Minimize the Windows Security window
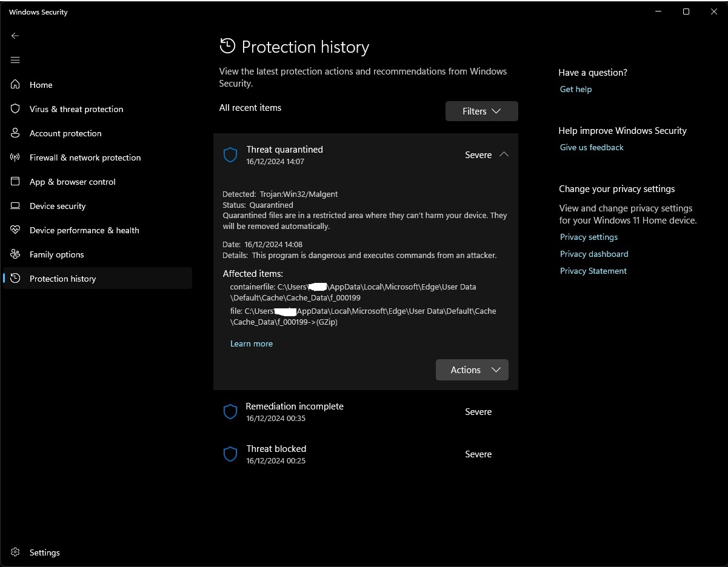 click(x=658, y=12)
